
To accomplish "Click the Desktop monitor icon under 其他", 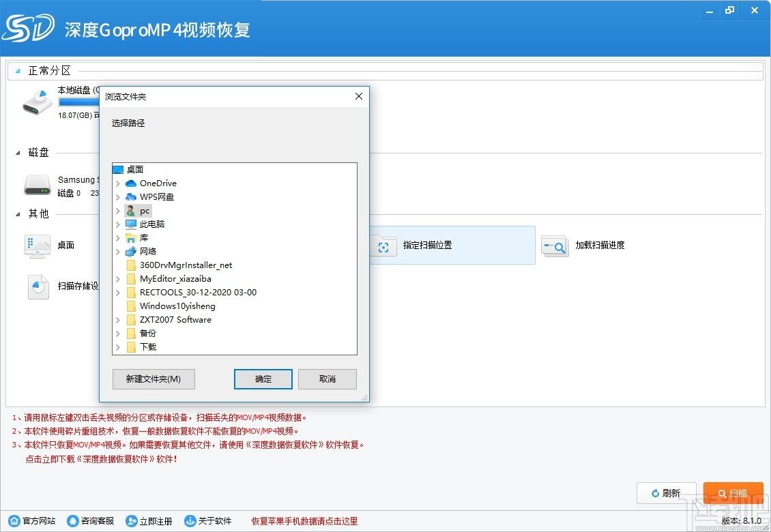I will point(38,246).
